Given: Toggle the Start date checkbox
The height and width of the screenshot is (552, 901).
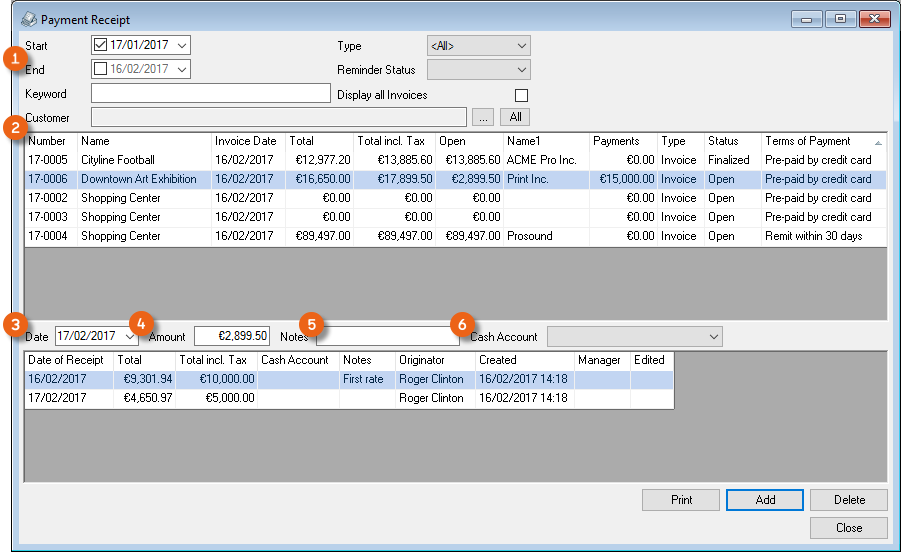Looking at the screenshot, I should pos(100,45).
